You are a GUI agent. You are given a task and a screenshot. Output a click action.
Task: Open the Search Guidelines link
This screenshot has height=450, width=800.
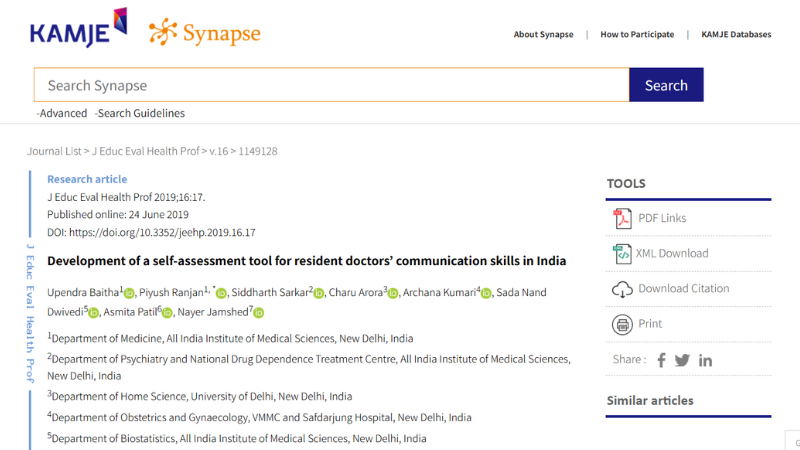click(x=139, y=114)
